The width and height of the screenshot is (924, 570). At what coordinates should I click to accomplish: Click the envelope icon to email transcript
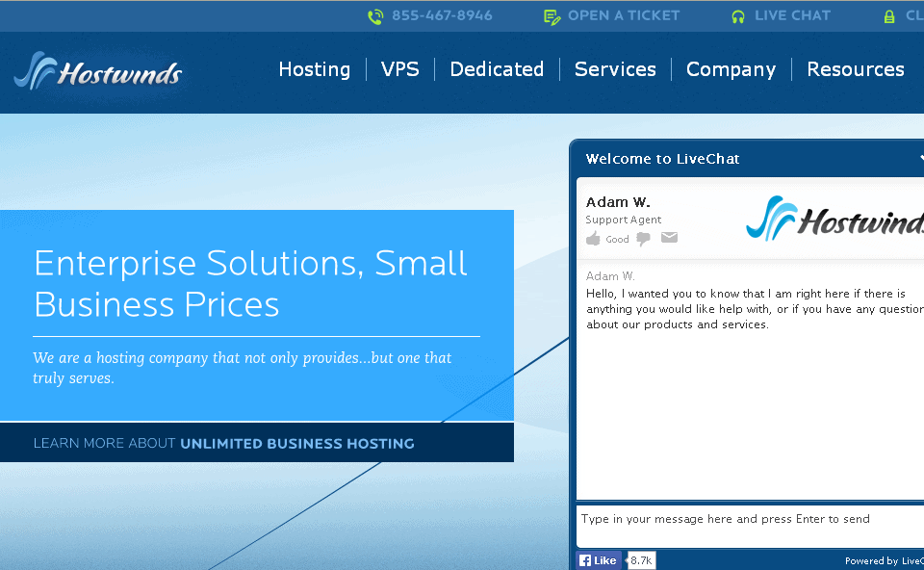click(x=669, y=238)
